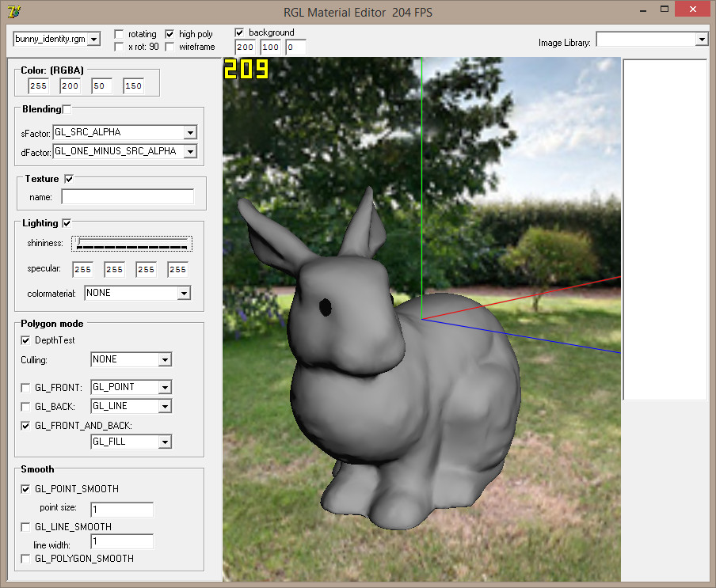This screenshot has height=588, width=716.
Task: Open the Image Library dropdown
Action: pyautogui.click(x=701, y=40)
